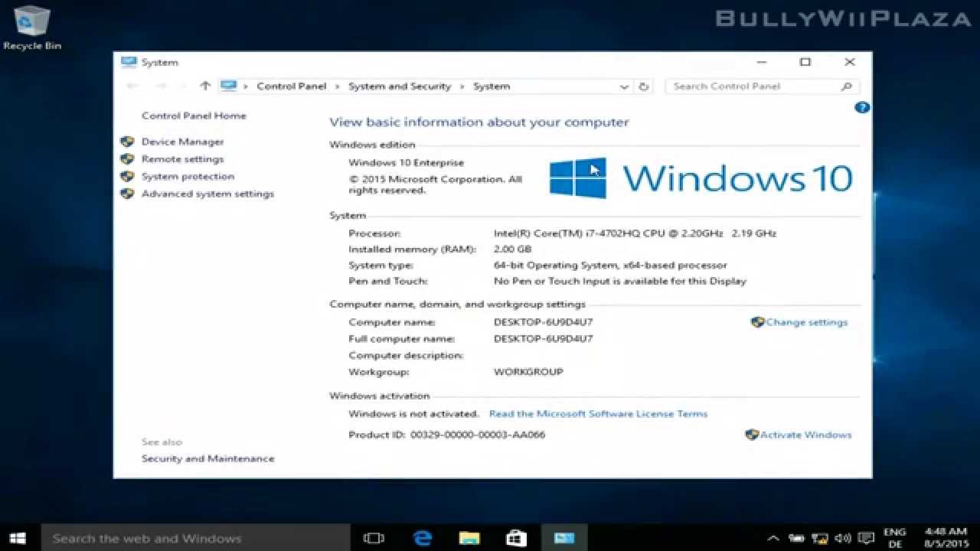Screen dimensions: 980x551
Task: Click the taskbar clock showing 4:48 AM
Action: (x=946, y=538)
